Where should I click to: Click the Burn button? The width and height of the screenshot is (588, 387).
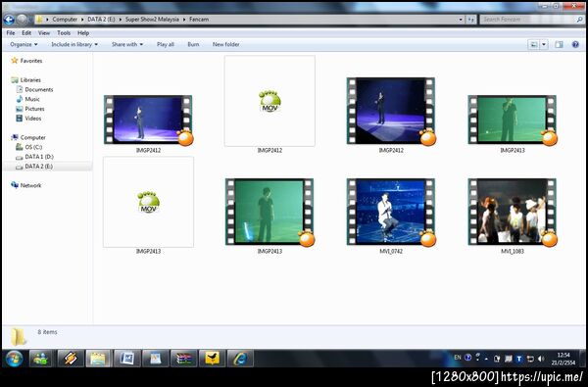click(x=193, y=44)
